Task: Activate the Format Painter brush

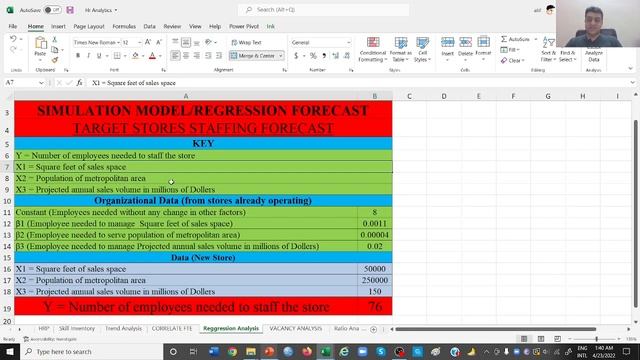Action: [55, 60]
